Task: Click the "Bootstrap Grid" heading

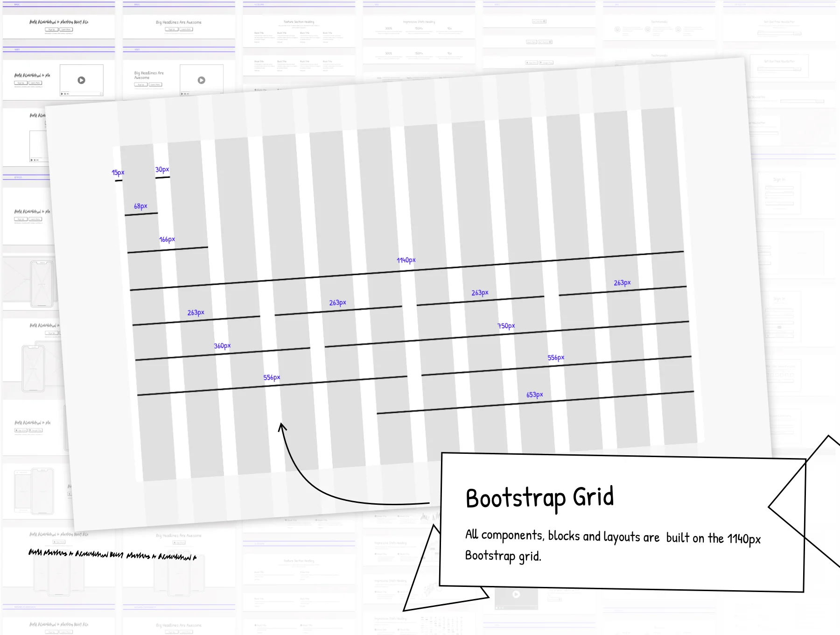Action: tap(539, 498)
